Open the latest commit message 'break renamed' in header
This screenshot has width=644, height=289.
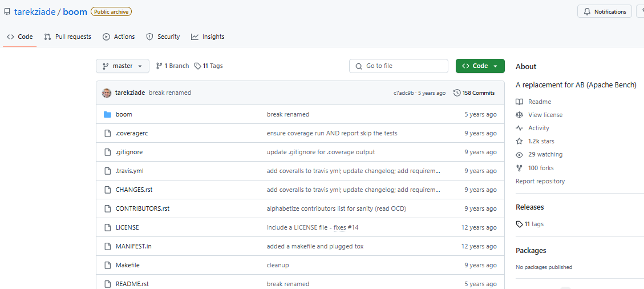169,93
